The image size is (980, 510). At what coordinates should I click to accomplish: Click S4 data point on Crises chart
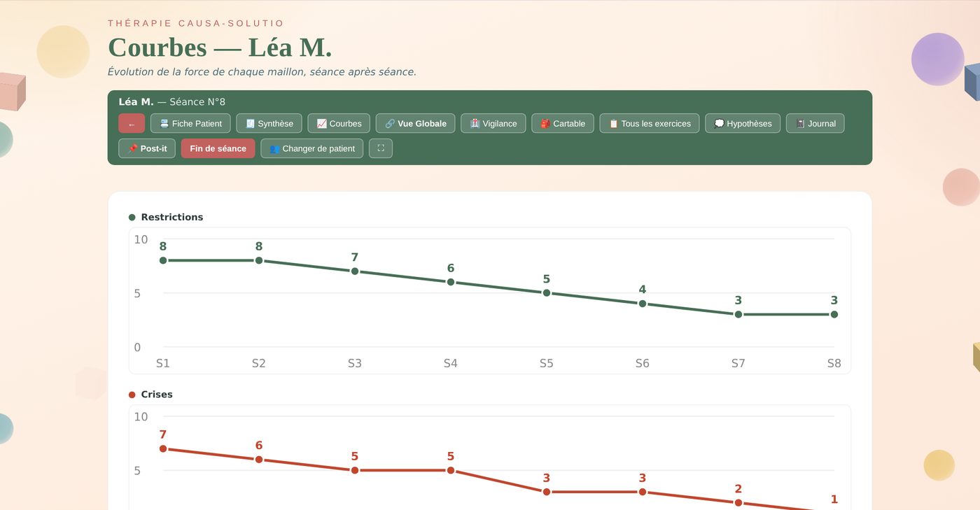click(451, 470)
